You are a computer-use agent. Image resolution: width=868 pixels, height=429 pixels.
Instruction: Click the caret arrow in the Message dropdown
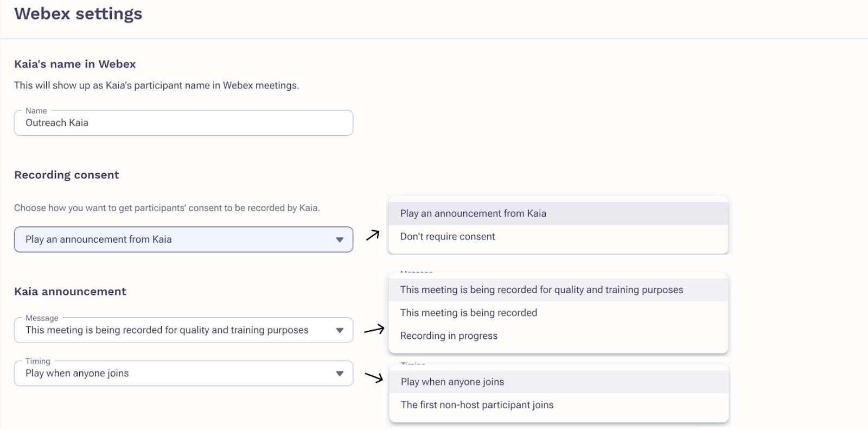340,330
